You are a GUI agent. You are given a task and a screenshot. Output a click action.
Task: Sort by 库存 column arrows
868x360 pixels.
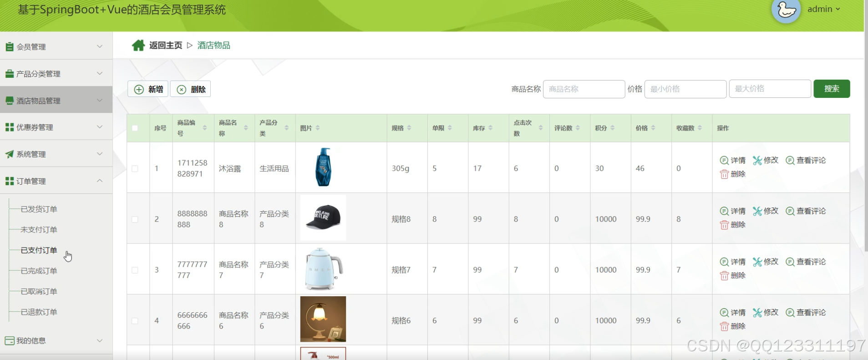(x=491, y=128)
